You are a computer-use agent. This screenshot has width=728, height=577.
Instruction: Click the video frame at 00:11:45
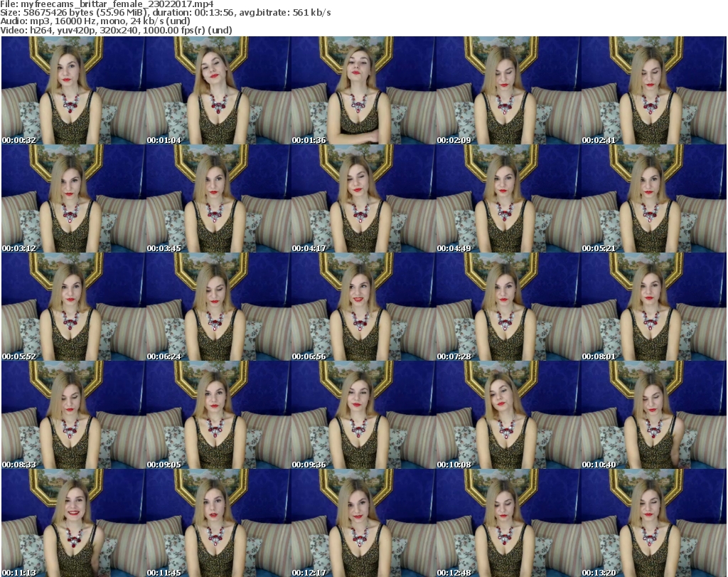[x=219, y=523]
